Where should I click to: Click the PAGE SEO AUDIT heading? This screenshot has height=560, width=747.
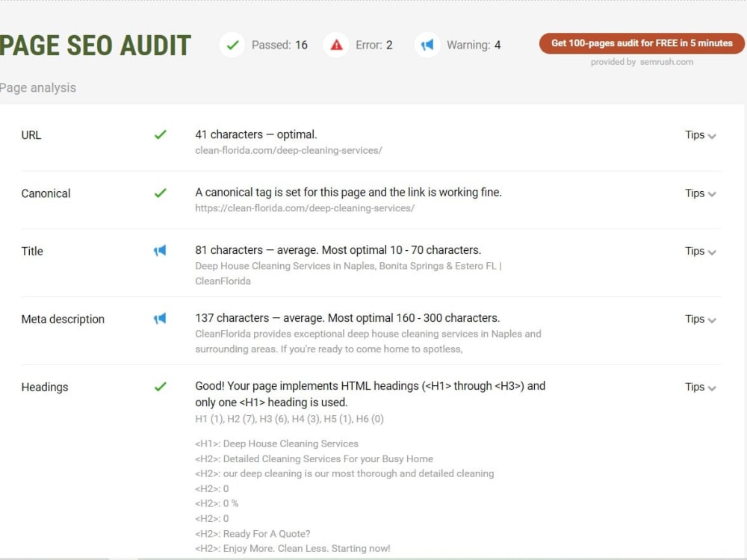pos(96,46)
